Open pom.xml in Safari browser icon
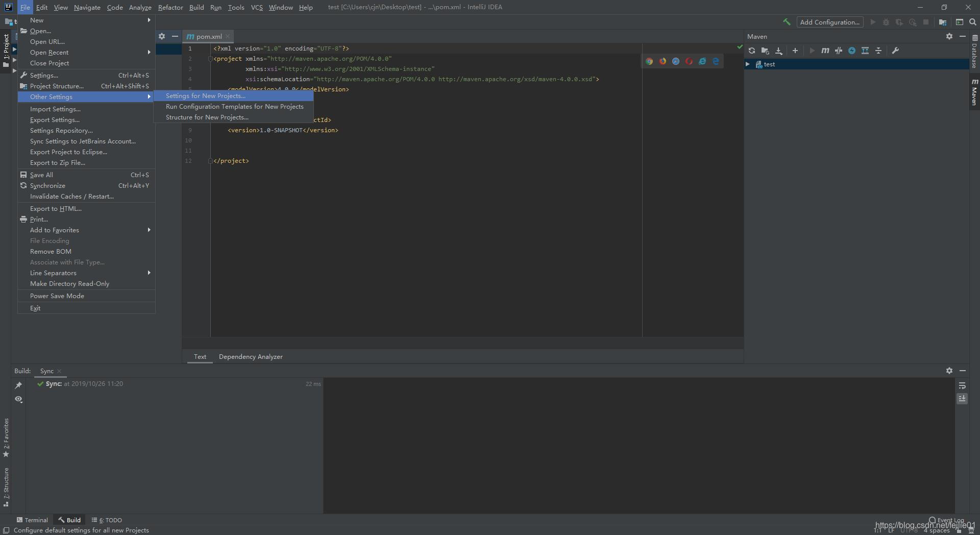Image resolution: width=980 pixels, height=535 pixels. tap(676, 61)
